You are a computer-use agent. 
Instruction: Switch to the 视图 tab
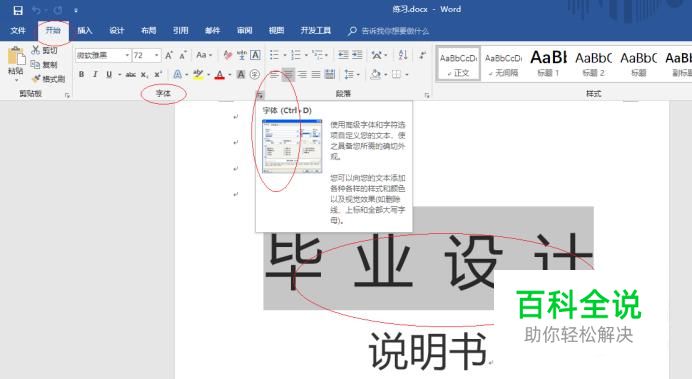[276, 30]
